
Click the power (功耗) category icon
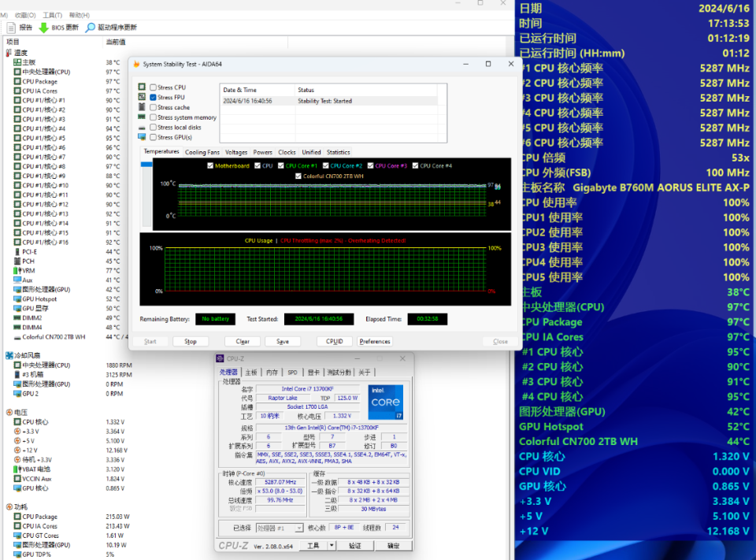(9, 507)
